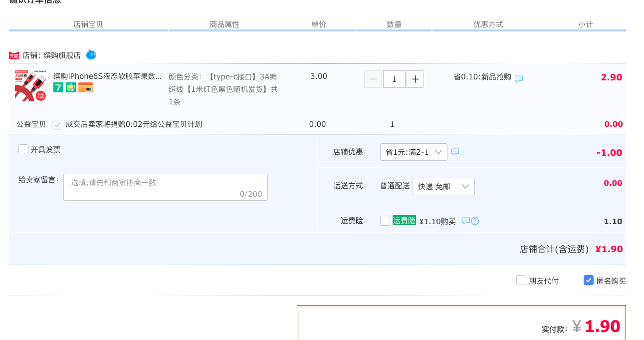Click the 颜色分类 product attribute text

pyautogui.click(x=223, y=89)
